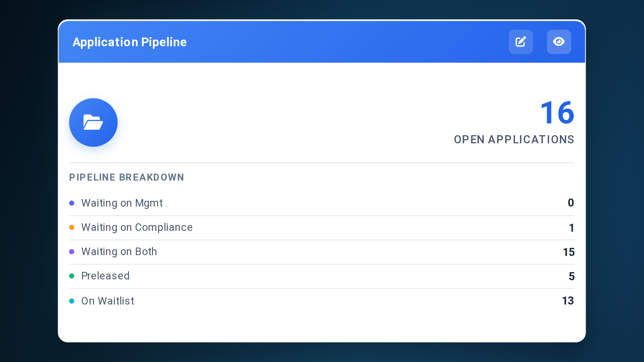Click the purple dot beside Waiting on Both

click(x=72, y=252)
